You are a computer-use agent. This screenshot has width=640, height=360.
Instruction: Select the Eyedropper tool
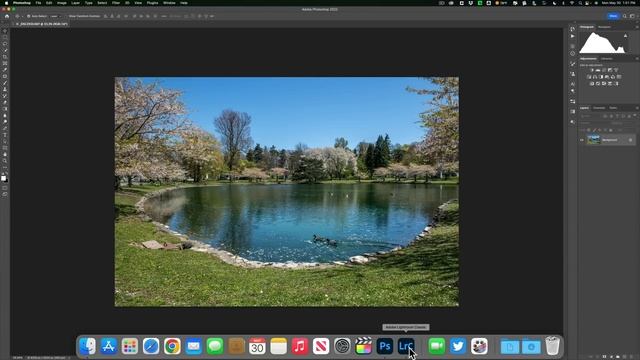pos(5,69)
